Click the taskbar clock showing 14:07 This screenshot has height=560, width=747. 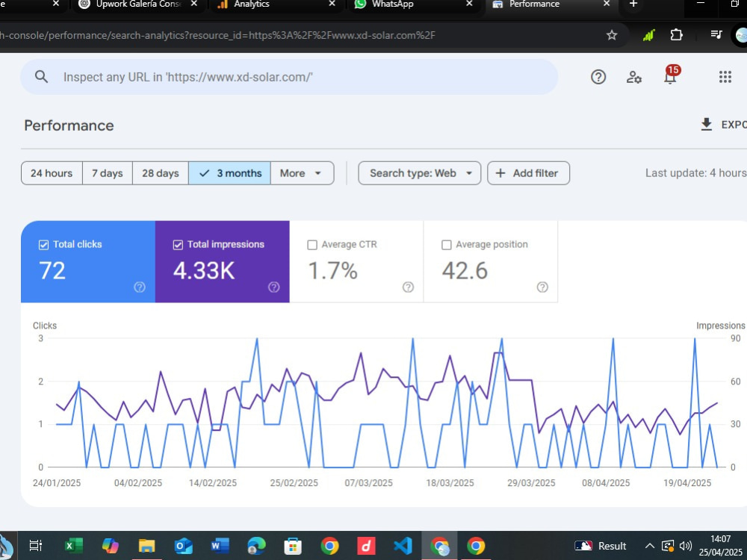(720, 546)
